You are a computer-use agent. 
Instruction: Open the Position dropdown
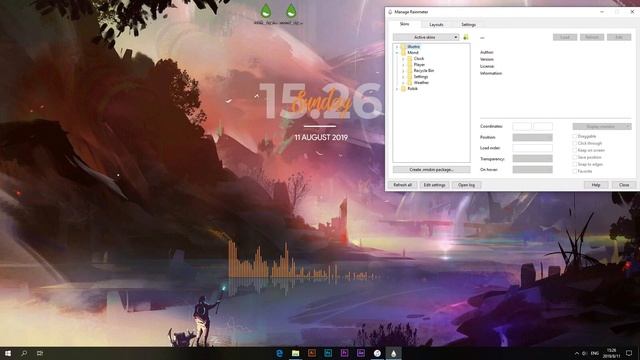(x=532, y=138)
